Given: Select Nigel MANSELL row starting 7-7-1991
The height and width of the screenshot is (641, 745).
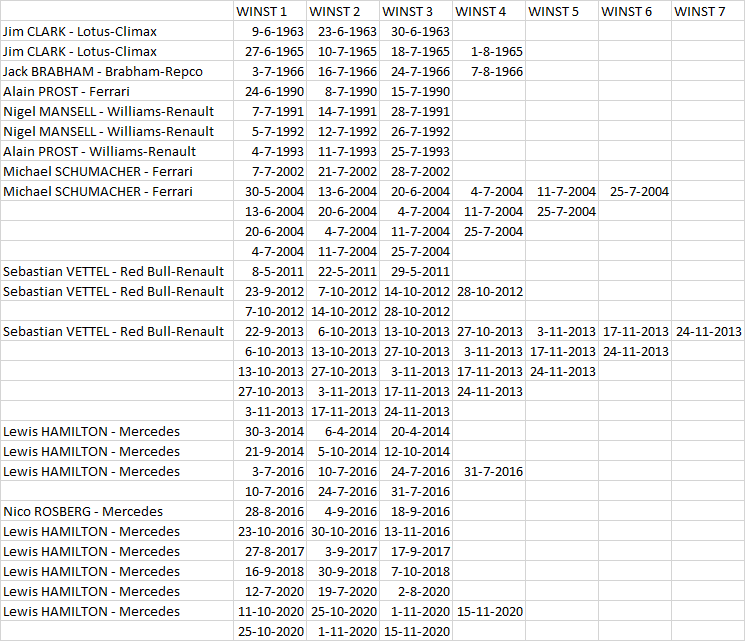Looking at the screenshot, I should (372, 111).
